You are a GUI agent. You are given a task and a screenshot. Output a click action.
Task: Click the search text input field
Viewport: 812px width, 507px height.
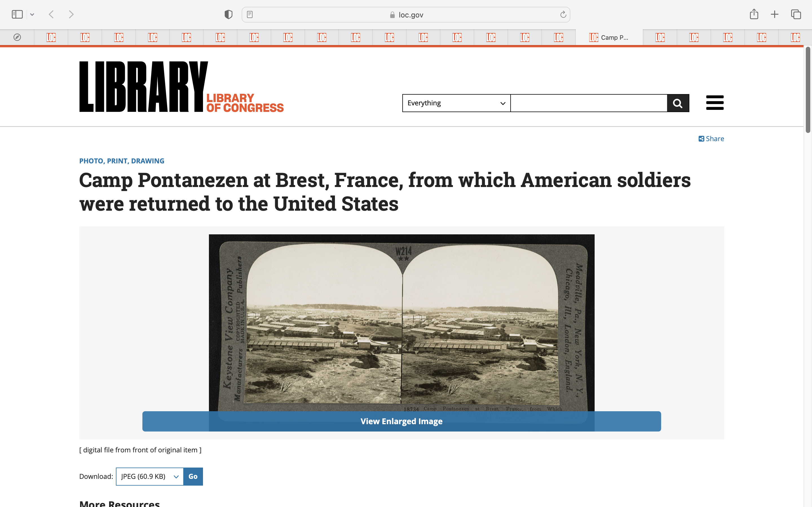click(588, 103)
